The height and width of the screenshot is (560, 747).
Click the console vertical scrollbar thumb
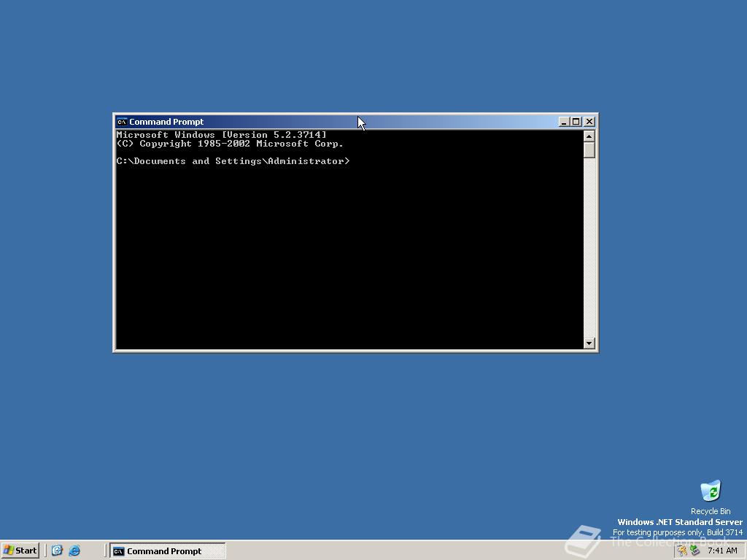589,150
